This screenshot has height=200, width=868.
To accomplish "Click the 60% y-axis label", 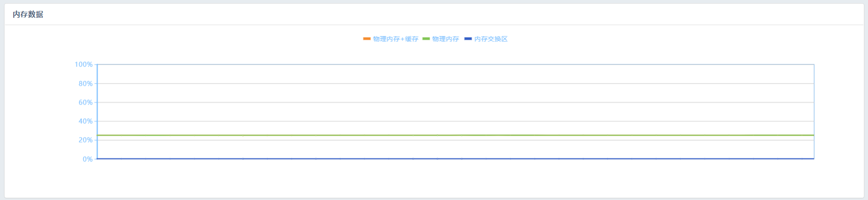I will [x=85, y=102].
